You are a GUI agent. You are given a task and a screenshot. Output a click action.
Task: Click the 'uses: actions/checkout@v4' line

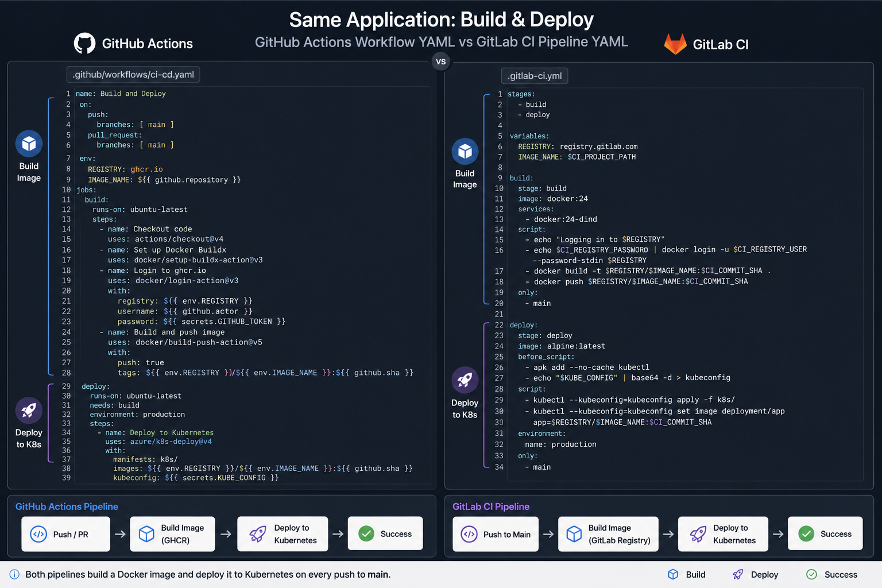(165, 239)
